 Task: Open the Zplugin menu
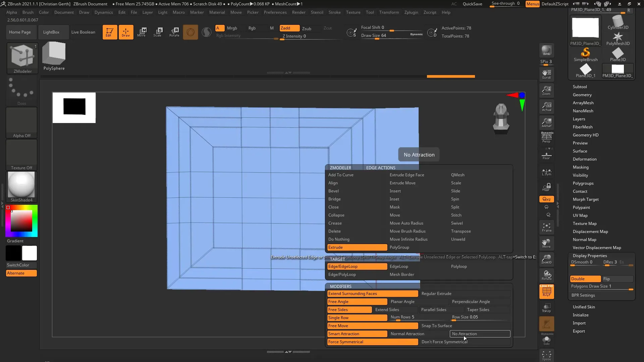coord(411,12)
